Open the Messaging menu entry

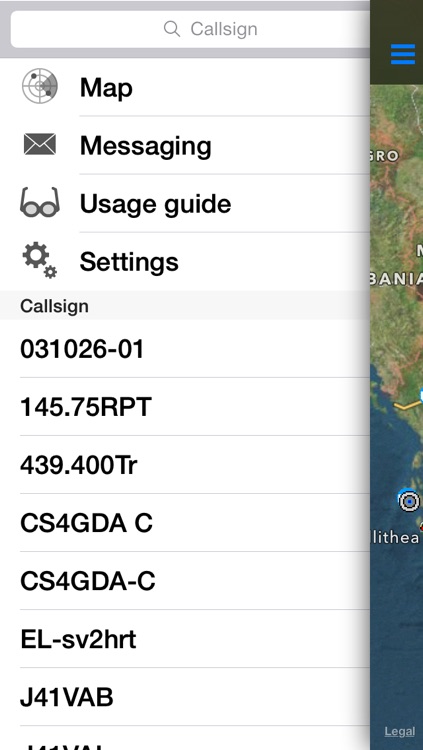pyautogui.click(x=185, y=145)
